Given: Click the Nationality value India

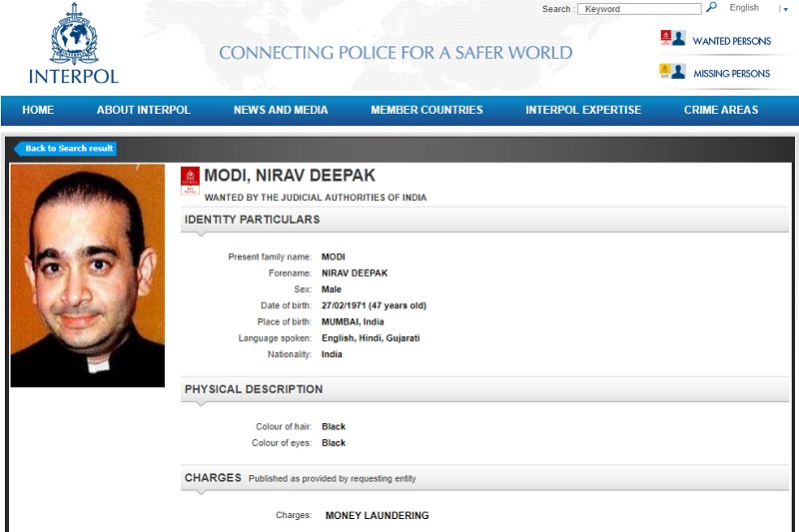Looking at the screenshot, I should click(332, 355).
